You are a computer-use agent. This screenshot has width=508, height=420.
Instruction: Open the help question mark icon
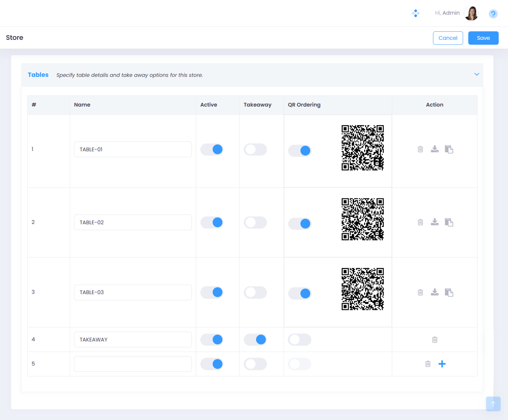493,14
